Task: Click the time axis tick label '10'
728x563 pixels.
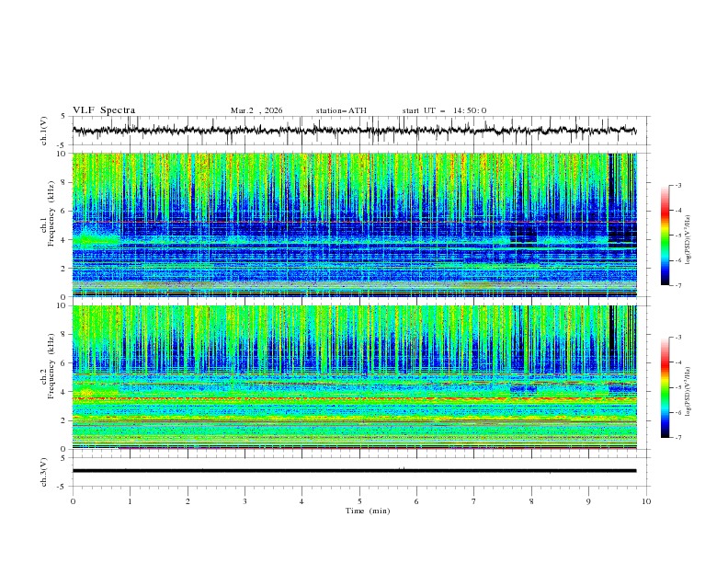Action: tap(646, 501)
